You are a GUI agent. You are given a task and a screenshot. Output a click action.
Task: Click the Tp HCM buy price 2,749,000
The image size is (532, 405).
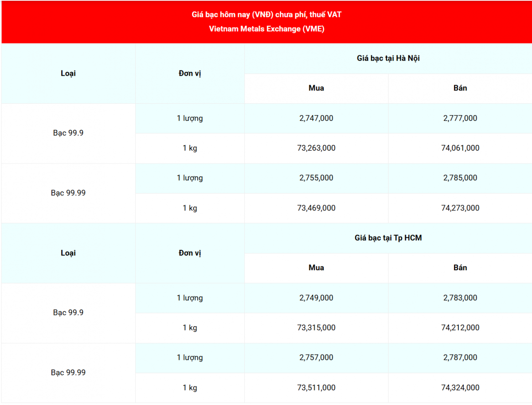[x=316, y=298]
